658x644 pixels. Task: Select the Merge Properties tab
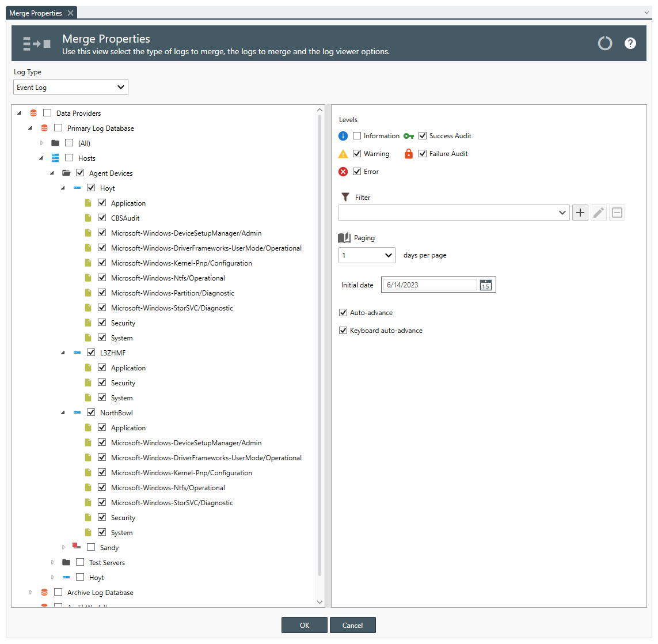(36, 13)
